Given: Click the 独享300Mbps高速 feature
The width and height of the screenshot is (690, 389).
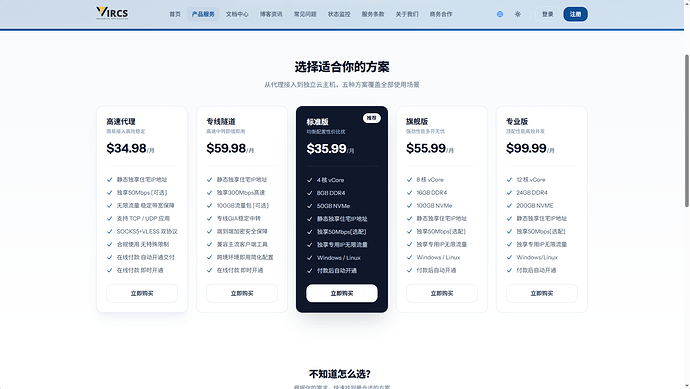Looking at the screenshot, I should [241, 192].
